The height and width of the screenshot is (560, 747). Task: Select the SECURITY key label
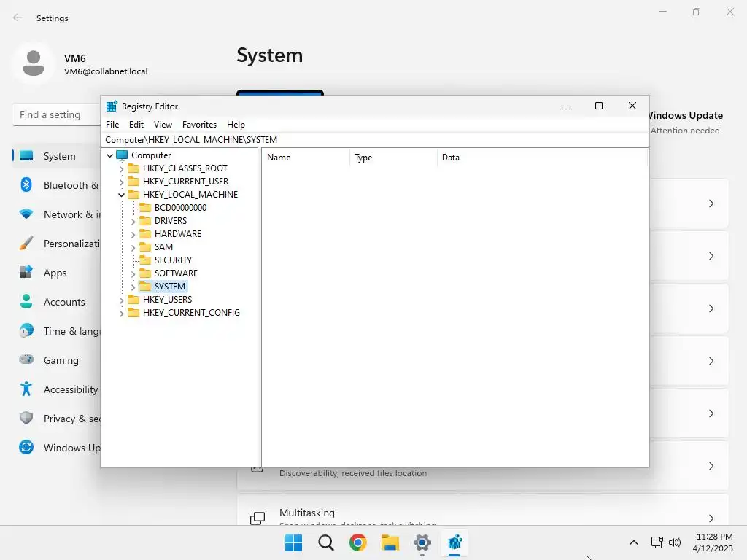(x=173, y=260)
